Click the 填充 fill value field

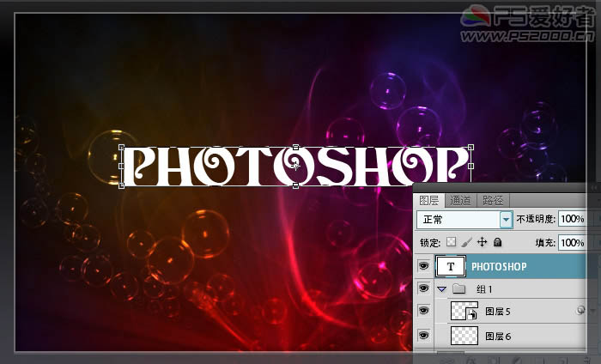[x=572, y=243]
